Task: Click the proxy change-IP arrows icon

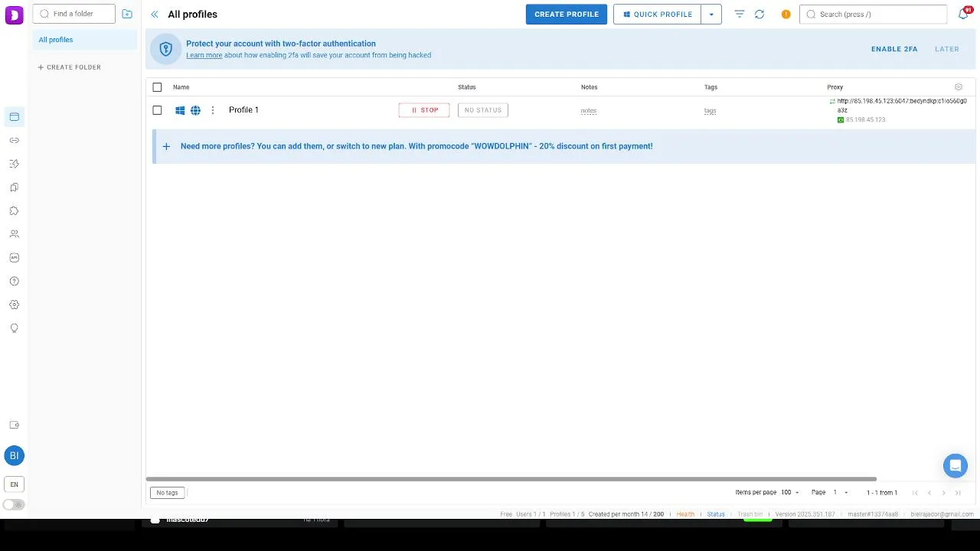Action: pyautogui.click(x=832, y=101)
